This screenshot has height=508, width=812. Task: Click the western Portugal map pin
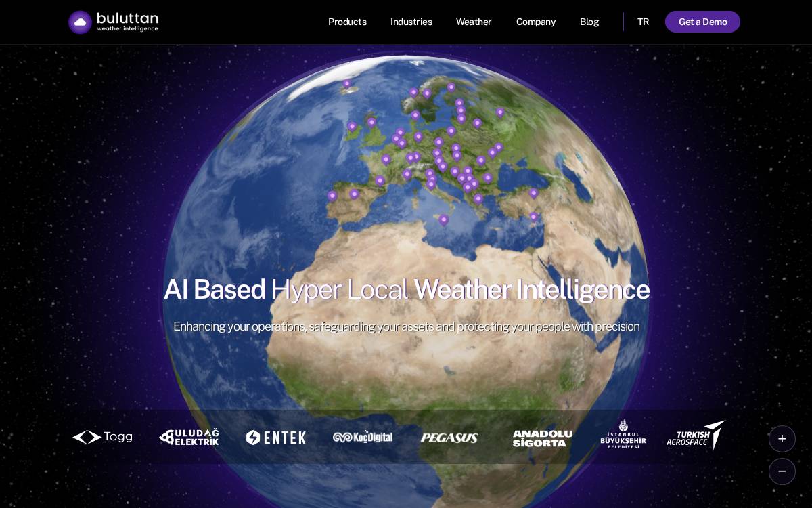tap(332, 196)
